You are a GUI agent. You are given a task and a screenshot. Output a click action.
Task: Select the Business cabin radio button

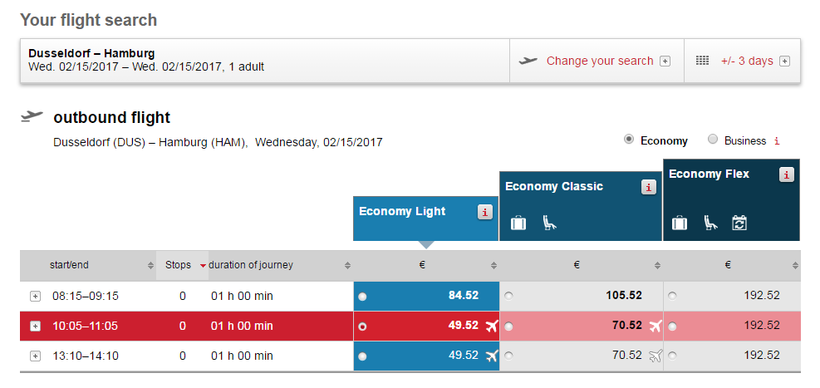(712, 140)
